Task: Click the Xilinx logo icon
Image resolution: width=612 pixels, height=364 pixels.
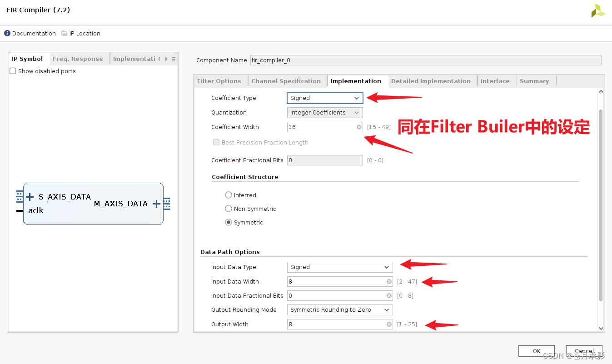Action: tap(598, 11)
